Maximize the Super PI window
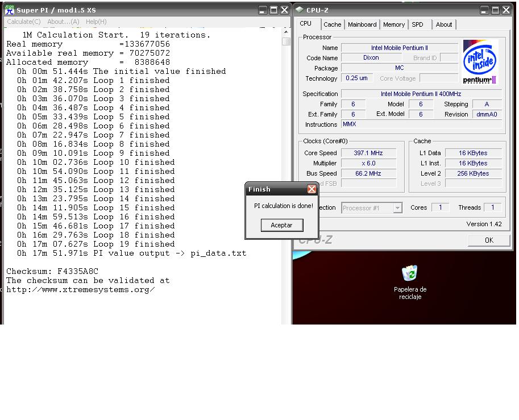This screenshot has width=519, height=420. pos(274,10)
